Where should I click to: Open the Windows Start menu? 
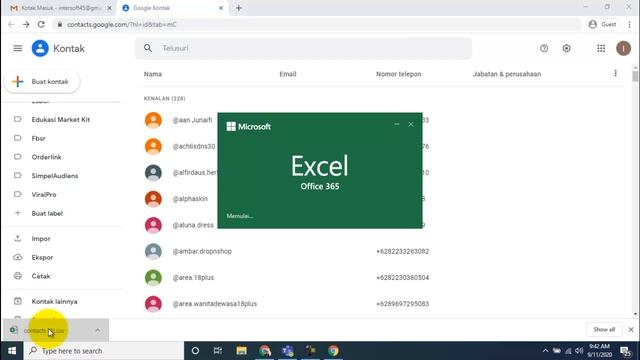[x=12, y=351]
